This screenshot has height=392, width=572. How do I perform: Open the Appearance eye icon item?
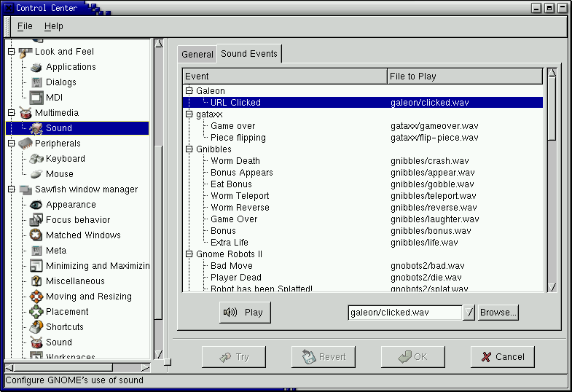tap(36, 205)
